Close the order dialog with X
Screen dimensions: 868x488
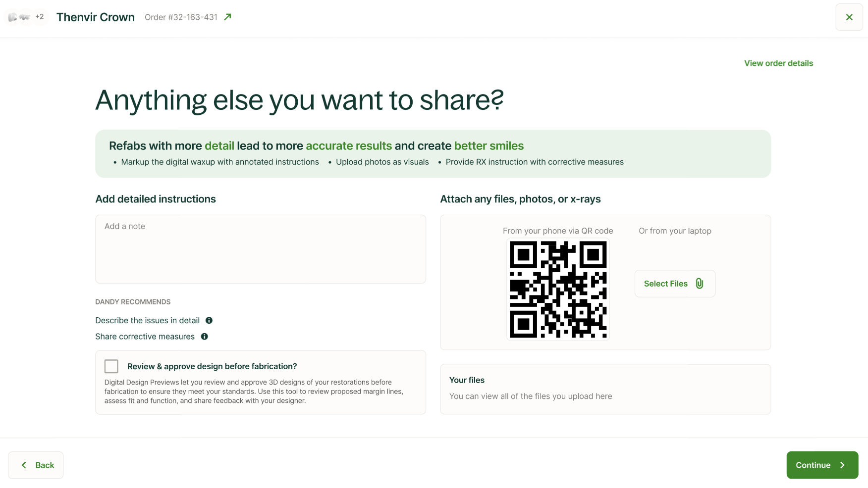tap(849, 17)
